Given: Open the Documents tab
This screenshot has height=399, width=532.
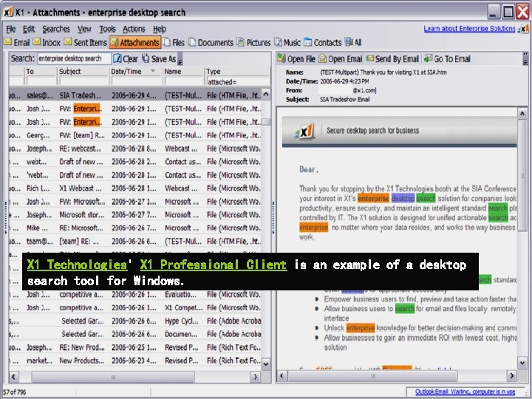Looking at the screenshot, I should (x=211, y=42).
